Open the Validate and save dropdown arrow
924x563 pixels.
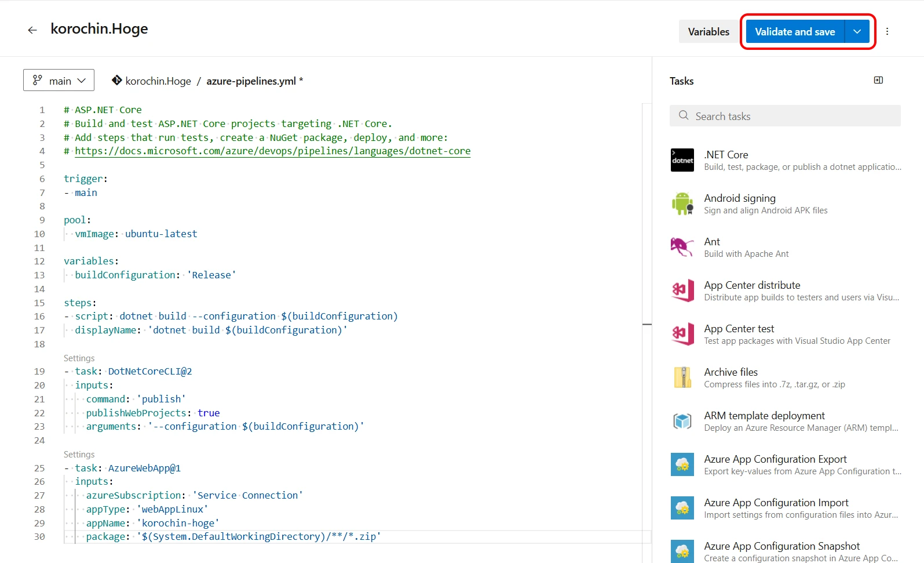857,32
